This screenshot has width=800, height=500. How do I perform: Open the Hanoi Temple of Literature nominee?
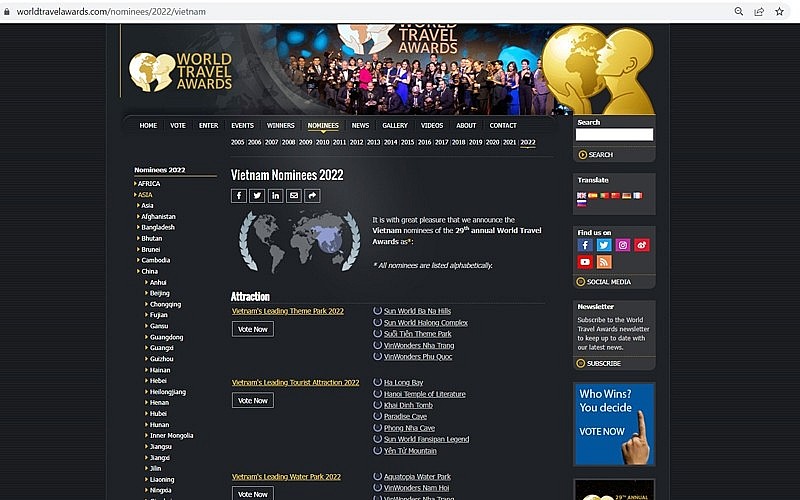[424, 394]
